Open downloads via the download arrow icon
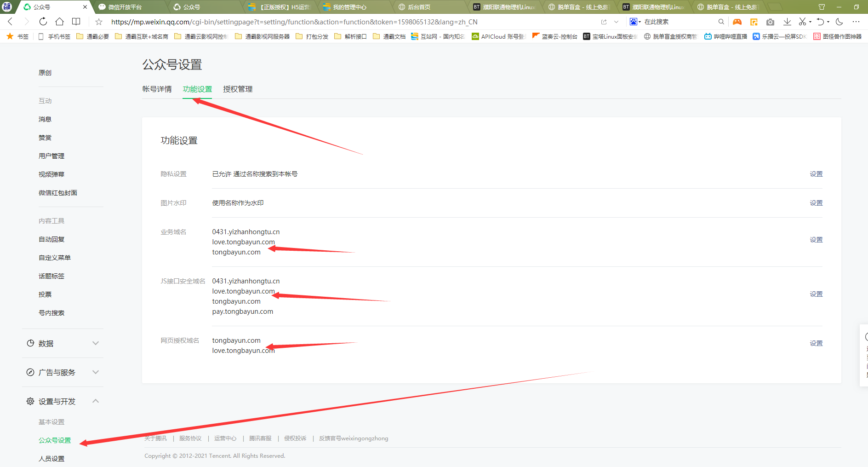The image size is (868, 467). click(x=787, y=22)
